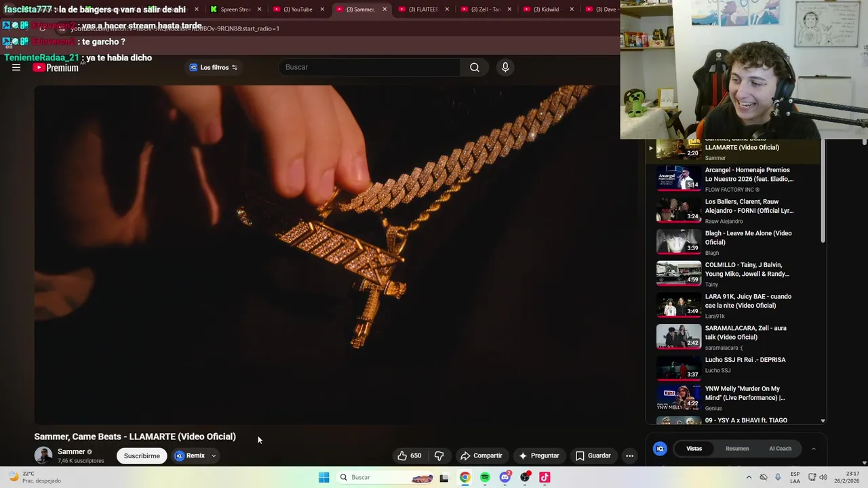The width and height of the screenshot is (868, 488).
Task: Click the Preguntar ask button
Action: [539, 455]
